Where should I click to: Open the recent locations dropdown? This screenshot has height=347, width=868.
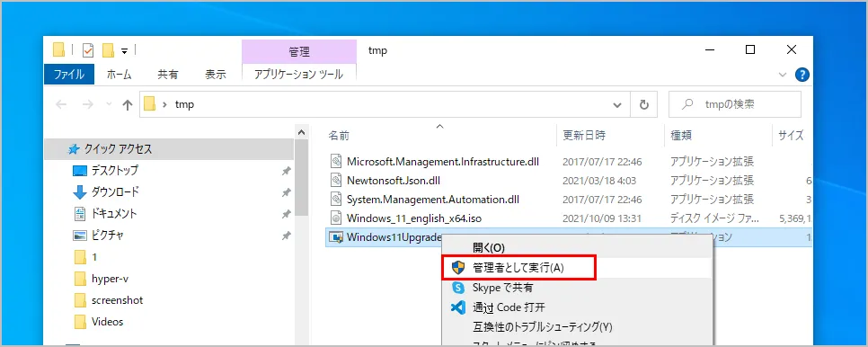coord(109,104)
